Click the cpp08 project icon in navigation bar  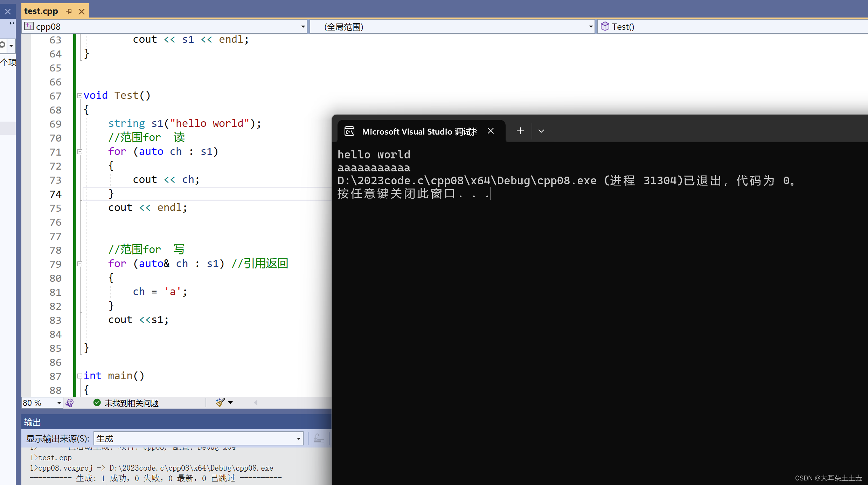click(29, 26)
